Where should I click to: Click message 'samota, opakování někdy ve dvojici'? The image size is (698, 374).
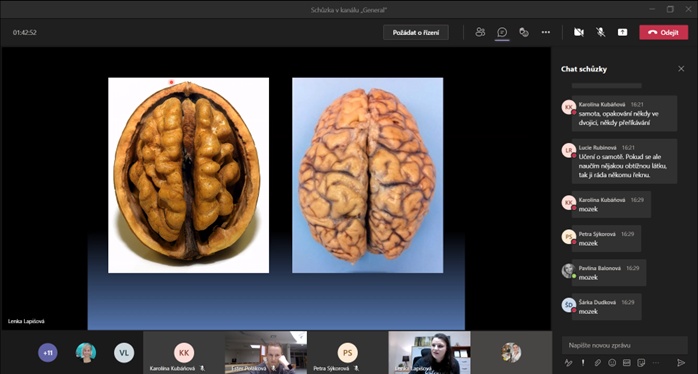(x=625, y=114)
